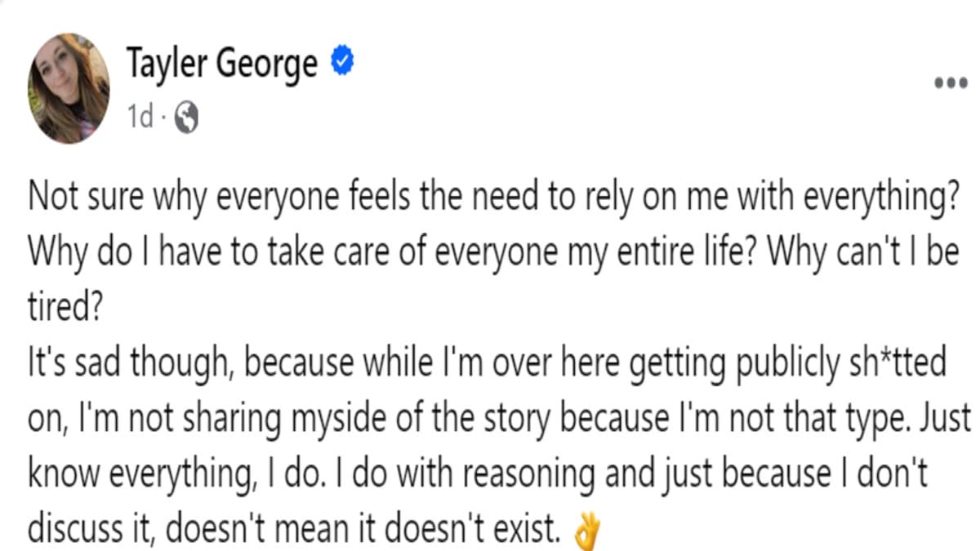
Task: Click the OK hand emoji
Action: (587, 532)
